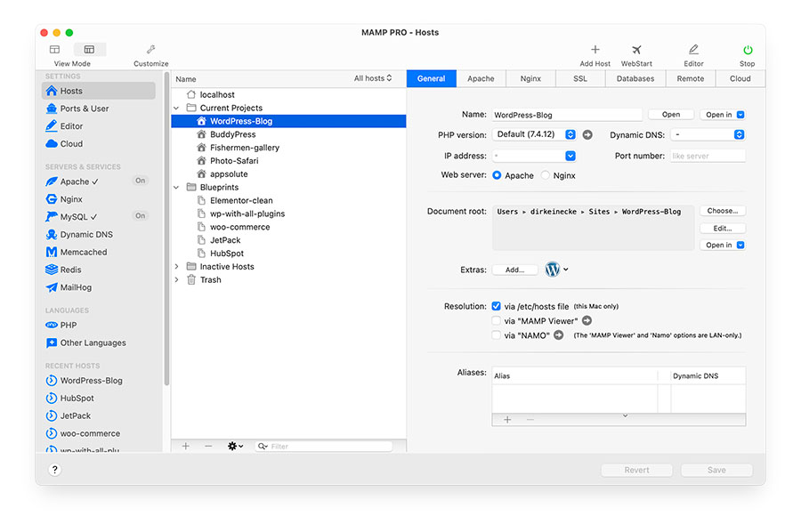Switch to the General tab

coord(431,78)
